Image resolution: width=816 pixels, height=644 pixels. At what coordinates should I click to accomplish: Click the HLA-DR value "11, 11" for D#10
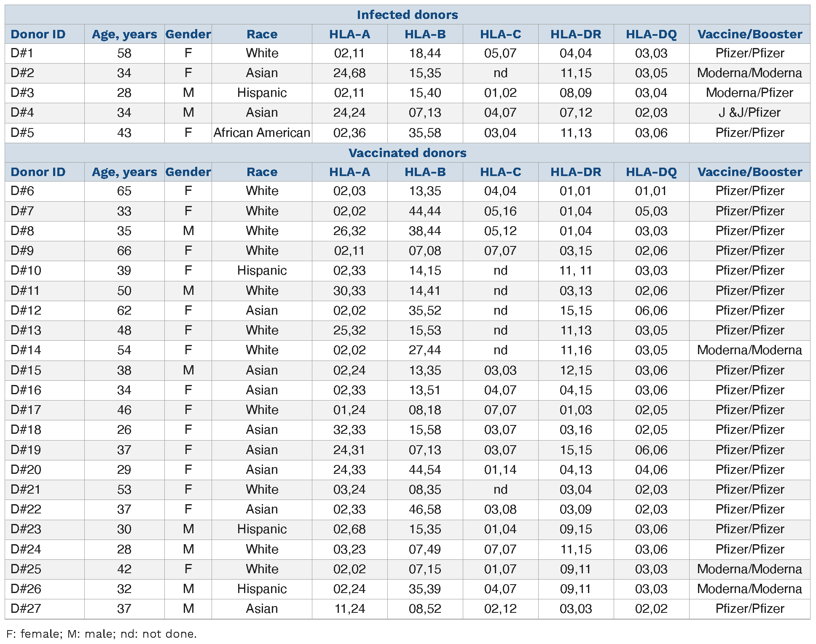coord(576,270)
